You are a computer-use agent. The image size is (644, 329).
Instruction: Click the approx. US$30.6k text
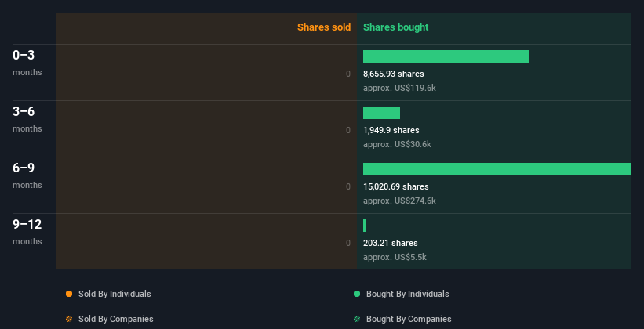[397, 144]
